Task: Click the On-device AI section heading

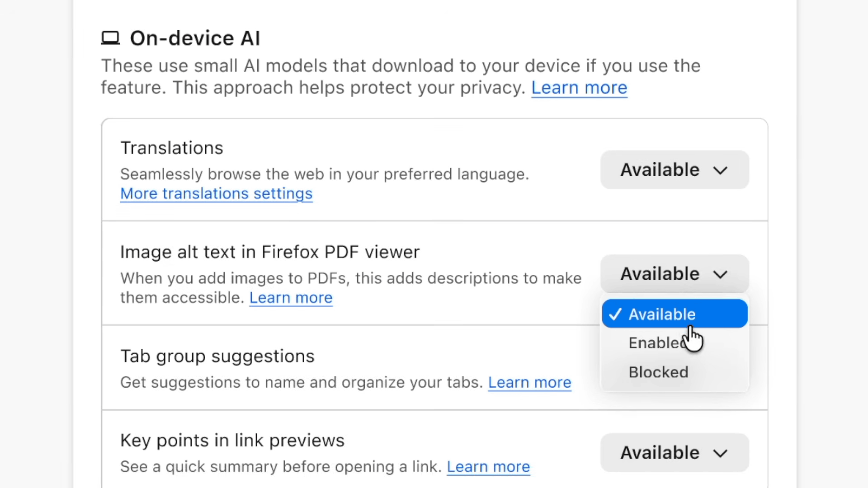Action: point(195,38)
